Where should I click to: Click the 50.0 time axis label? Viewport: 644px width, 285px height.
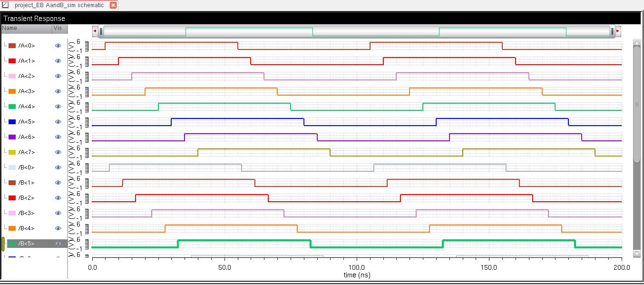[x=224, y=268]
